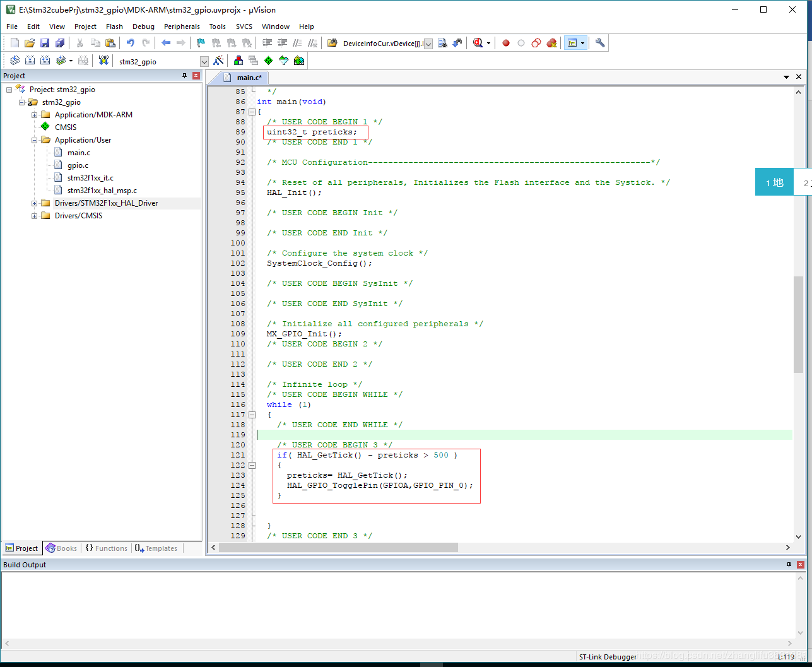The height and width of the screenshot is (667, 812).
Task: Open the window layout dropdown arrow
Action: (583, 43)
